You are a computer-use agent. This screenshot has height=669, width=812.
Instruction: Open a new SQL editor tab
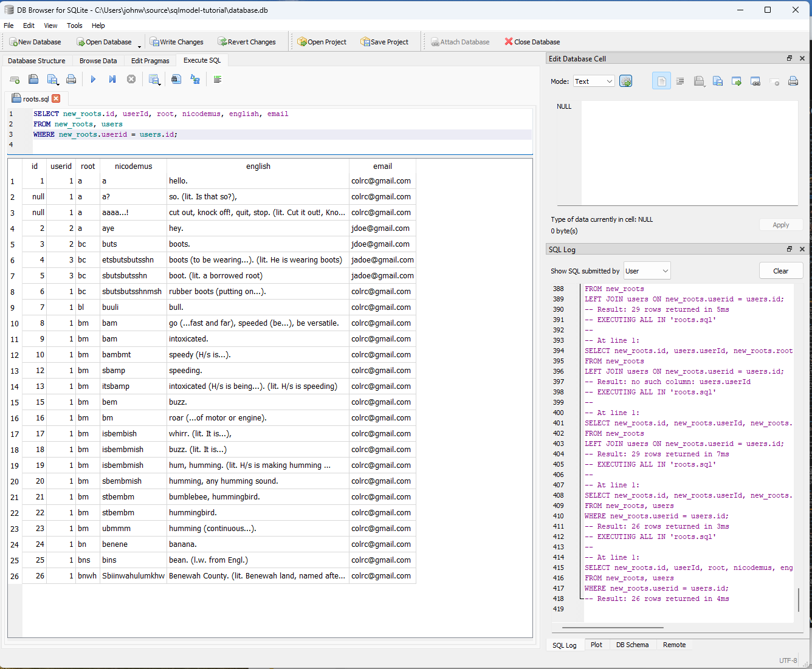coord(15,80)
